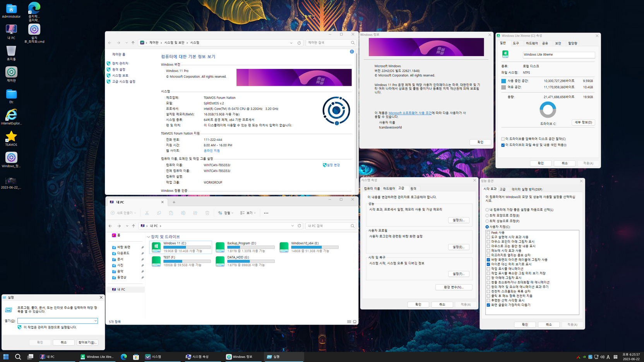644x362 pixels.
Task: Click 세부 정보(D) button in drive properties
Action: (583, 122)
